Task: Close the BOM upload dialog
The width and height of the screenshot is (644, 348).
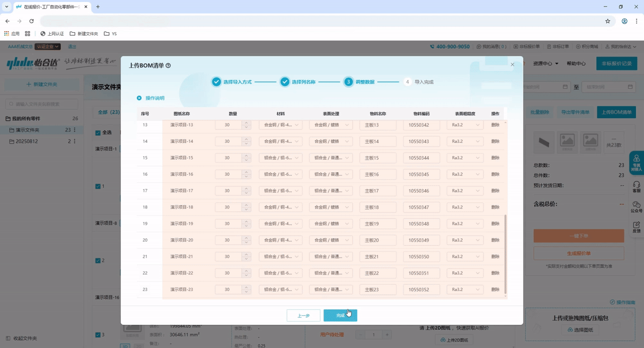Action: point(512,64)
